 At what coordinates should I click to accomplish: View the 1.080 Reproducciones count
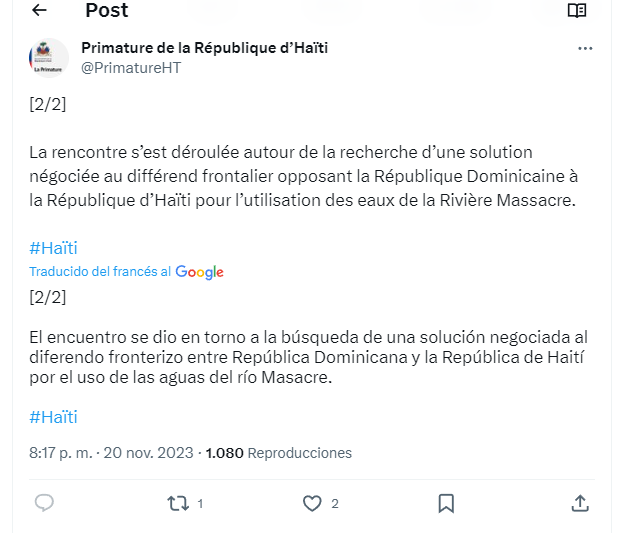click(x=279, y=453)
